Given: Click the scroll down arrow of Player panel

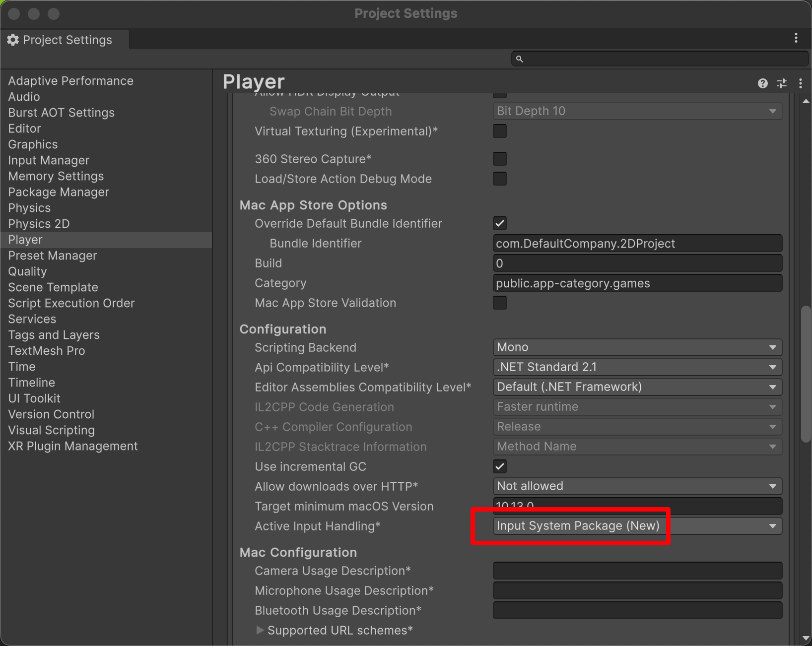Looking at the screenshot, I should pos(806,638).
